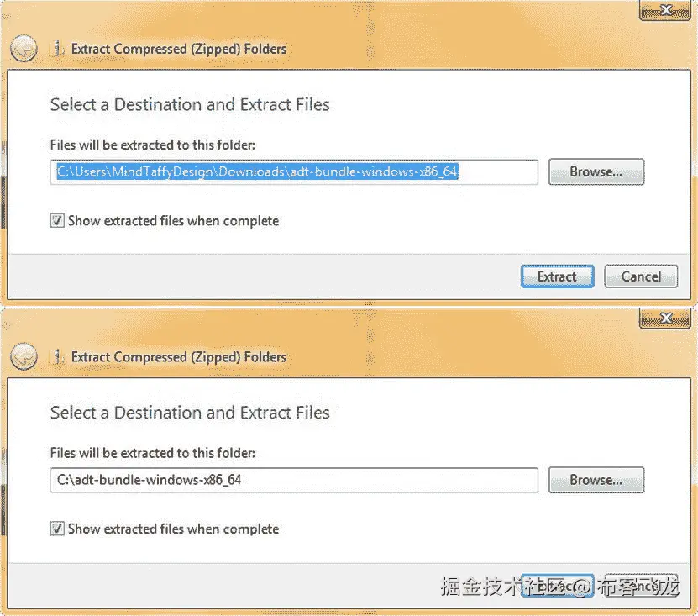
Task: Close the lower Extract dialog window
Action: coord(665,318)
